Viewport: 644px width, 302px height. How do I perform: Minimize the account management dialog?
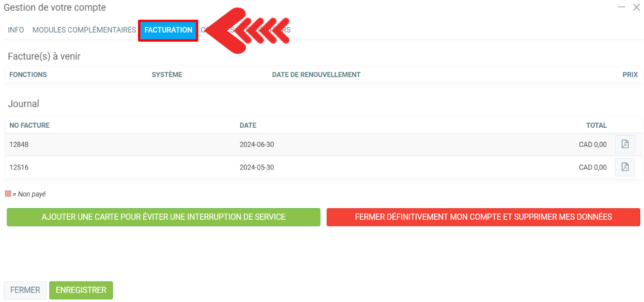(622, 7)
